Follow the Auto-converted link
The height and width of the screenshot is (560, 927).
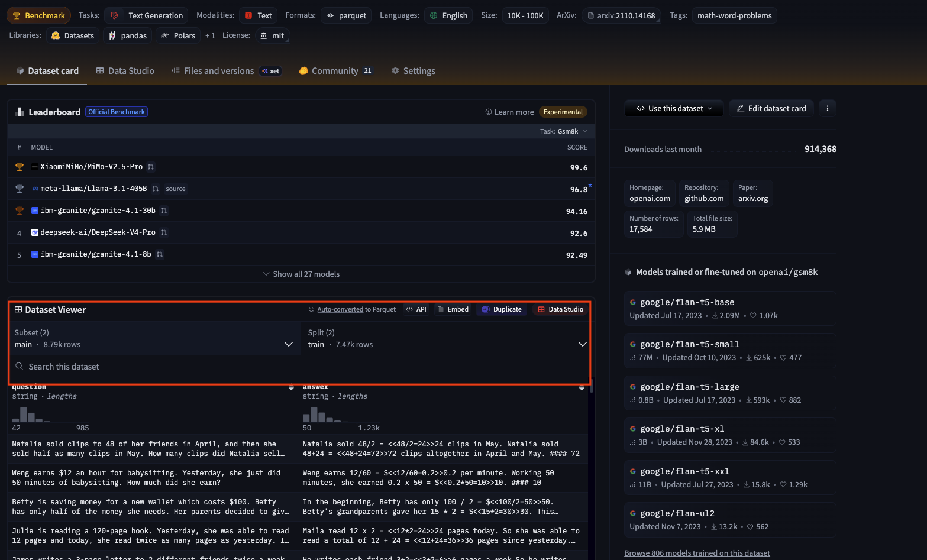point(340,309)
